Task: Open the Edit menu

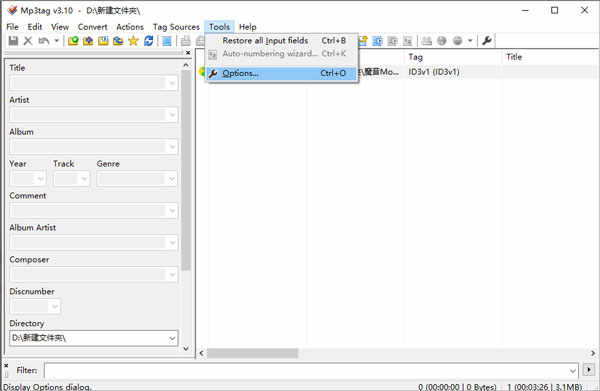Action: 34,27
